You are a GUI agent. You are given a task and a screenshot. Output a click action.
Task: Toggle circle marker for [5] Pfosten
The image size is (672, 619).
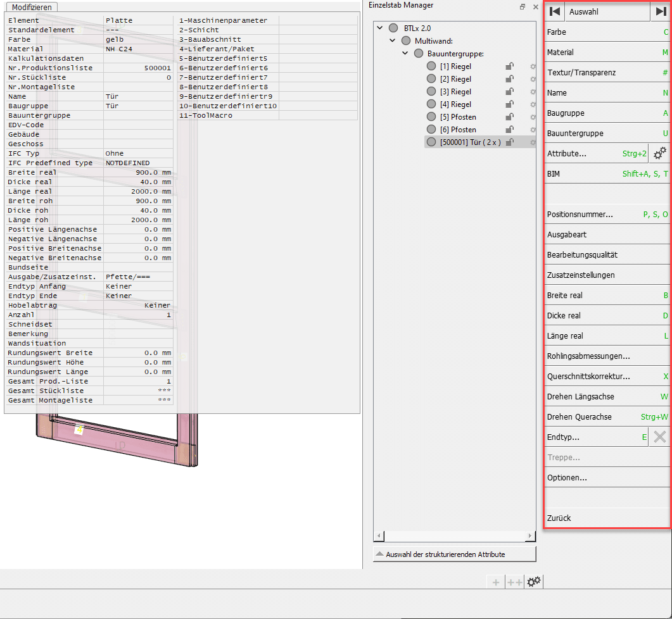431,117
